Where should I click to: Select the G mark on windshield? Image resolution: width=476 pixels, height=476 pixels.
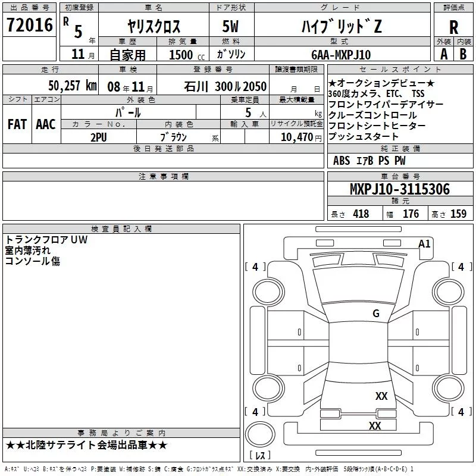pos(376,313)
